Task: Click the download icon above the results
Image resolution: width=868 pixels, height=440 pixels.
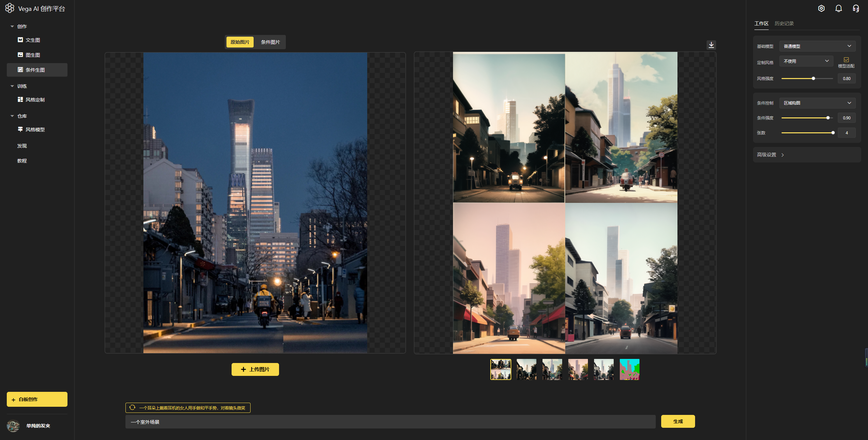Action: pos(711,45)
